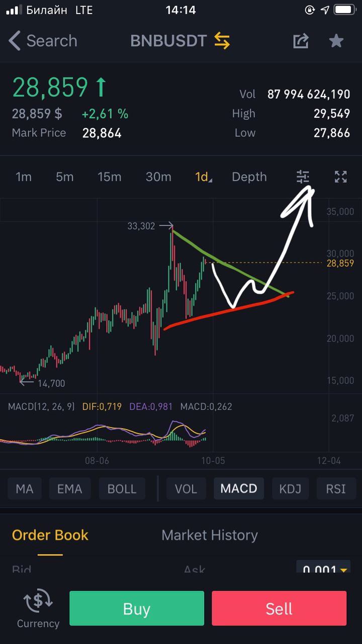Tap the 10-05 date label on chart axis

[x=213, y=460]
